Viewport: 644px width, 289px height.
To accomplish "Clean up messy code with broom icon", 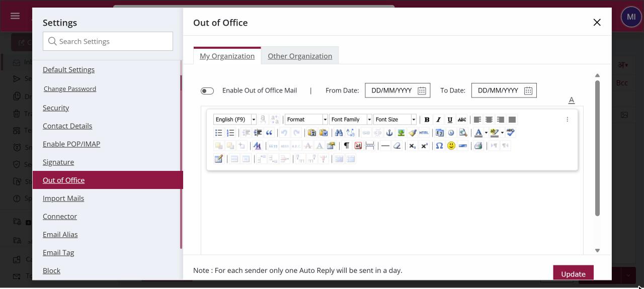I will pyautogui.click(x=413, y=133).
